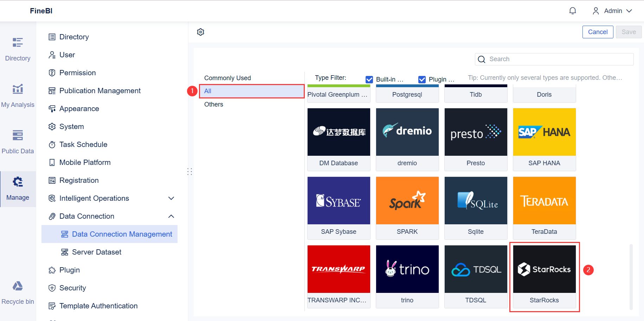Screen dimensions: 644x321
Task: Open Data Connection Management
Action: click(x=122, y=234)
